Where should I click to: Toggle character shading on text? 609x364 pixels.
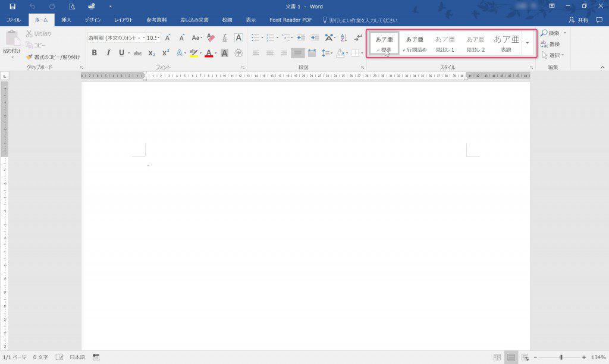pyautogui.click(x=224, y=53)
